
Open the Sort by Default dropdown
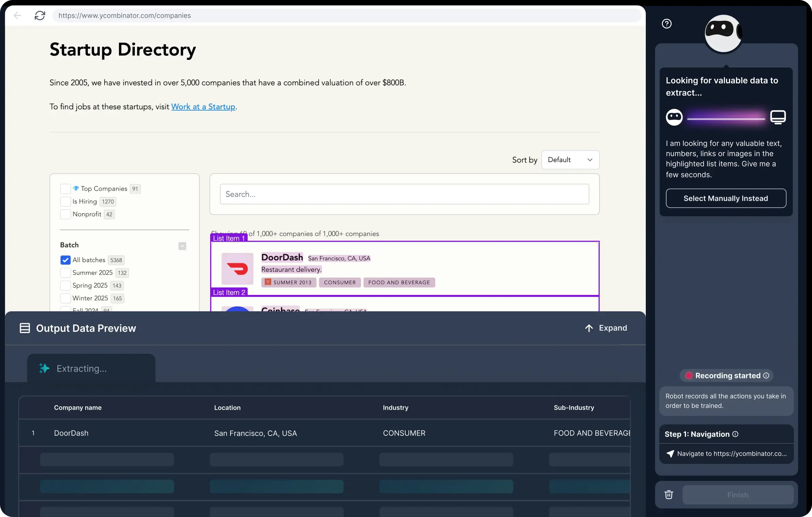[570, 160]
